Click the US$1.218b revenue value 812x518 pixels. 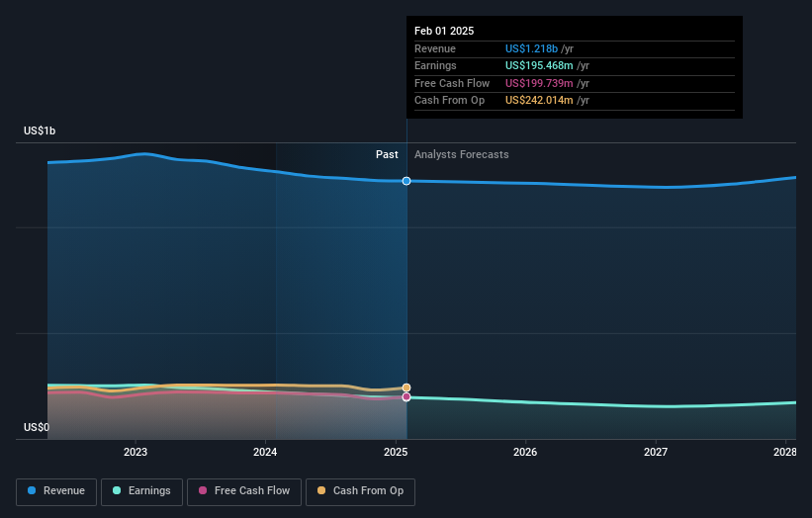pos(531,48)
